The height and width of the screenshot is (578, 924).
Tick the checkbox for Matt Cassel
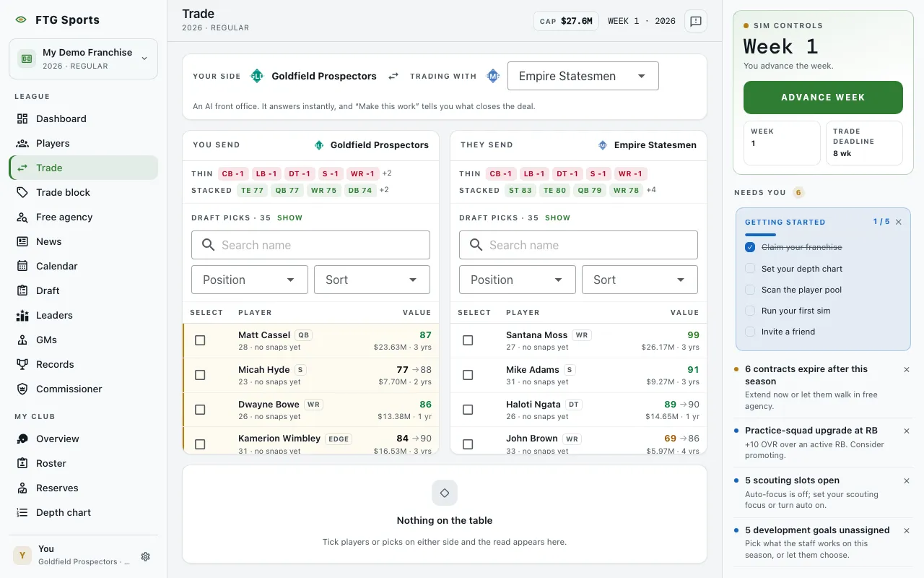point(200,340)
